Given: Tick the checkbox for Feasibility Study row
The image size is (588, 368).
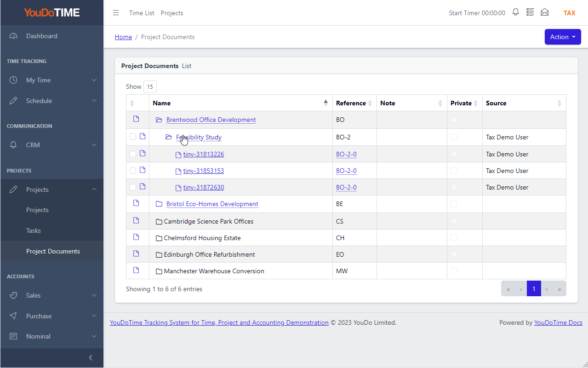Looking at the screenshot, I should click(133, 137).
